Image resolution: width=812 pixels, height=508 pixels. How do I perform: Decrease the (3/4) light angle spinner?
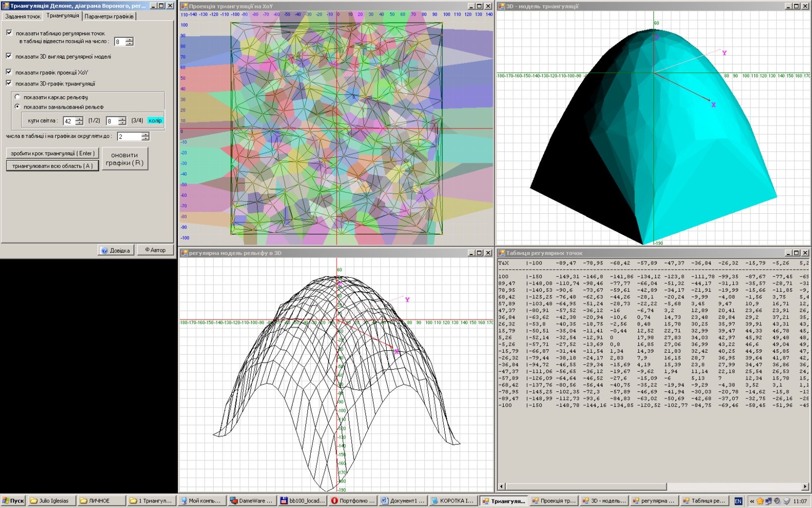(x=122, y=123)
